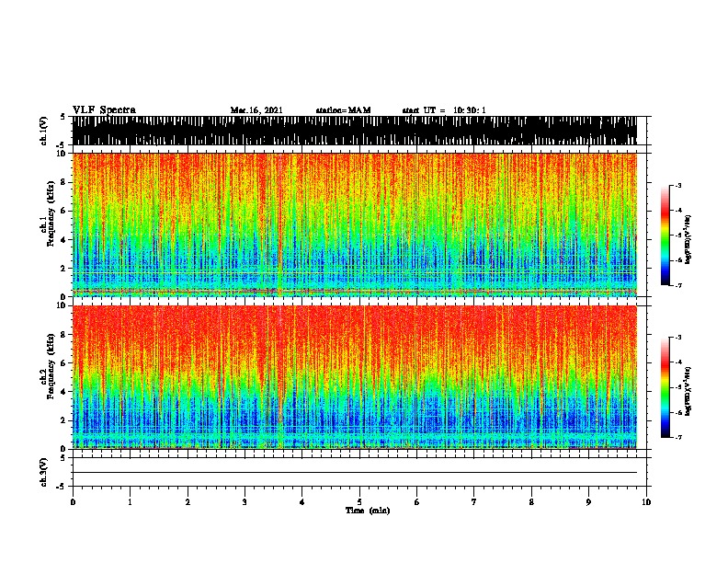Click the "start UT = 10:30:1" label
728x563 pixels.
[444, 110]
